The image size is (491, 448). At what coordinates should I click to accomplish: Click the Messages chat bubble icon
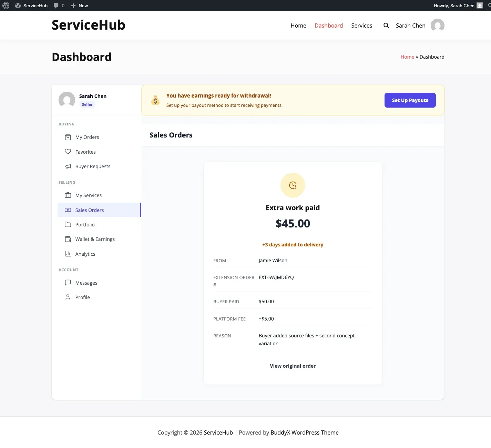68,283
